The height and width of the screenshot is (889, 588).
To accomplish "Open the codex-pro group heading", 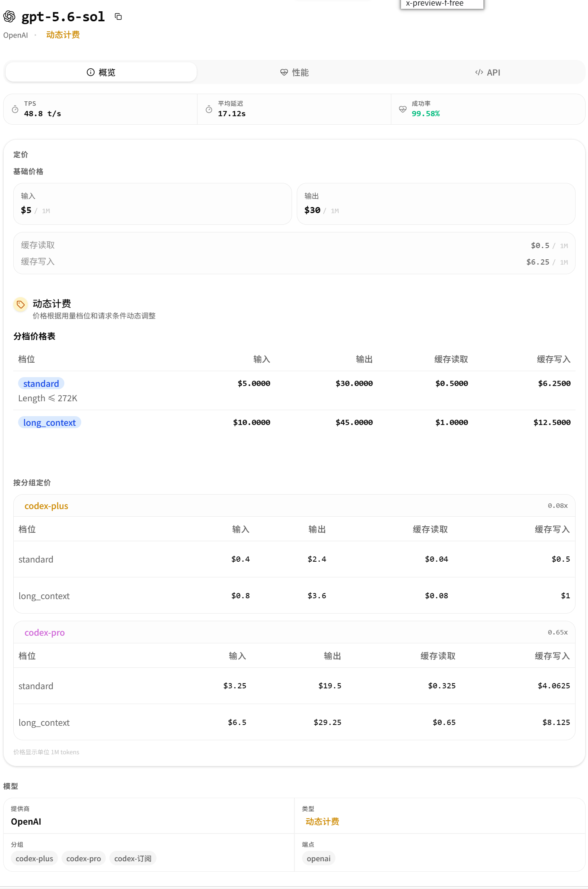I will tap(45, 632).
